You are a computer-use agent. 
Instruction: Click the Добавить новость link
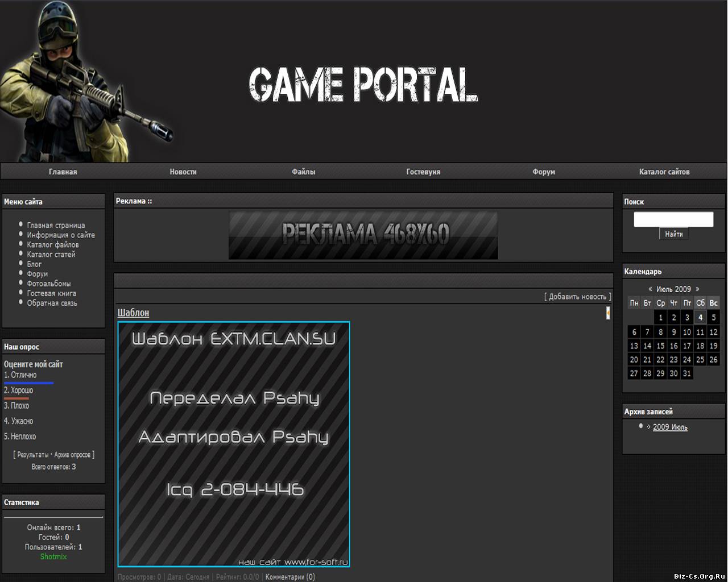[577, 297]
